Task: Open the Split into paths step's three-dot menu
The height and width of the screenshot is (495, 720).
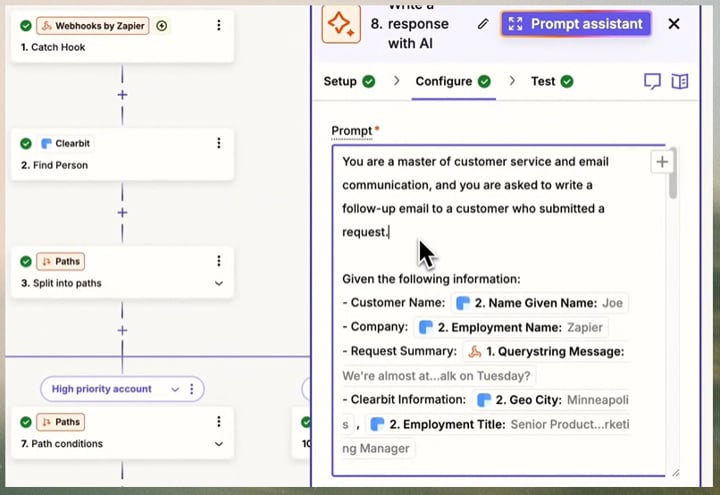Action: (219, 261)
